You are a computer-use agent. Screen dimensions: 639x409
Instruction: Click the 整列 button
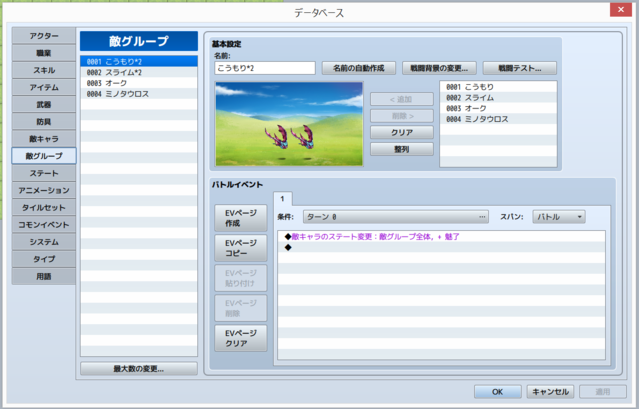pos(402,149)
